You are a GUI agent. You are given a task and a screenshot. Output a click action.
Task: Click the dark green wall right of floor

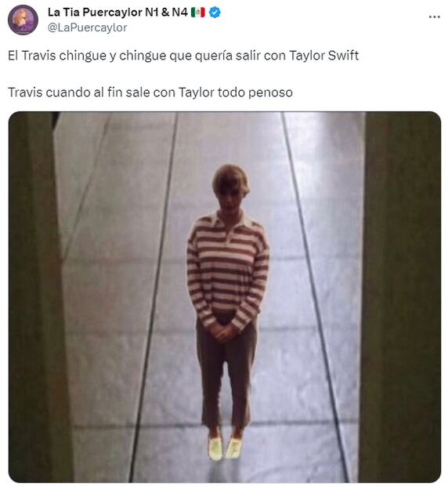400,297
